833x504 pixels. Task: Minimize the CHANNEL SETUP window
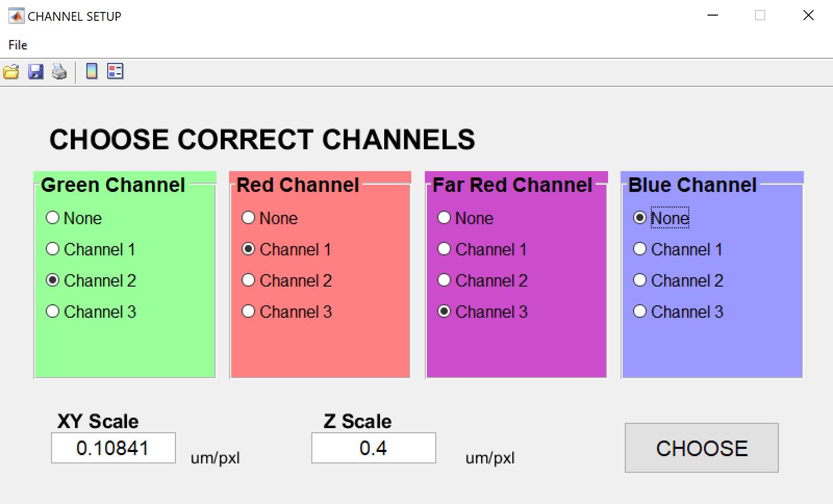(x=713, y=16)
